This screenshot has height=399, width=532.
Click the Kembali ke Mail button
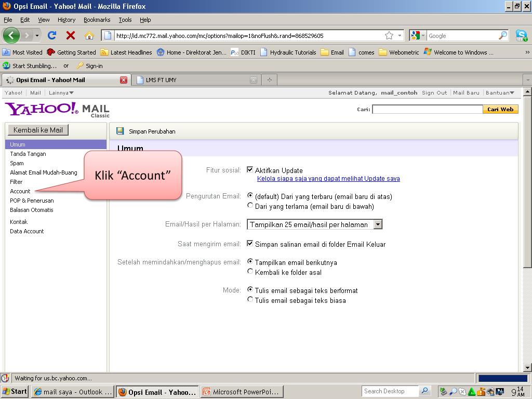38,130
